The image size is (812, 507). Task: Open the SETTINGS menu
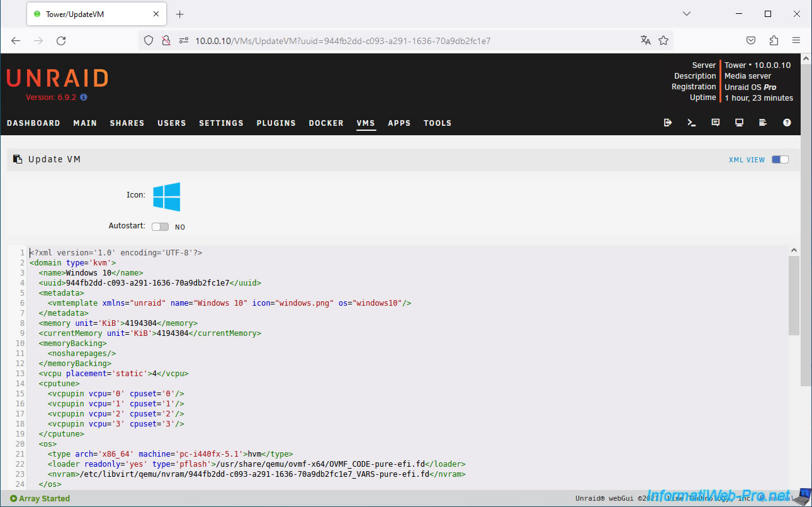221,123
